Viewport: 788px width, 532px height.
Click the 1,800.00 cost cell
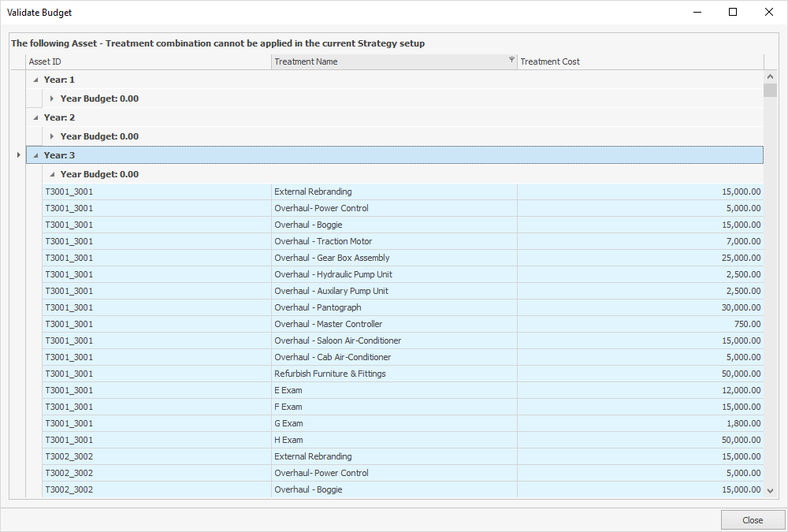[640, 424]
